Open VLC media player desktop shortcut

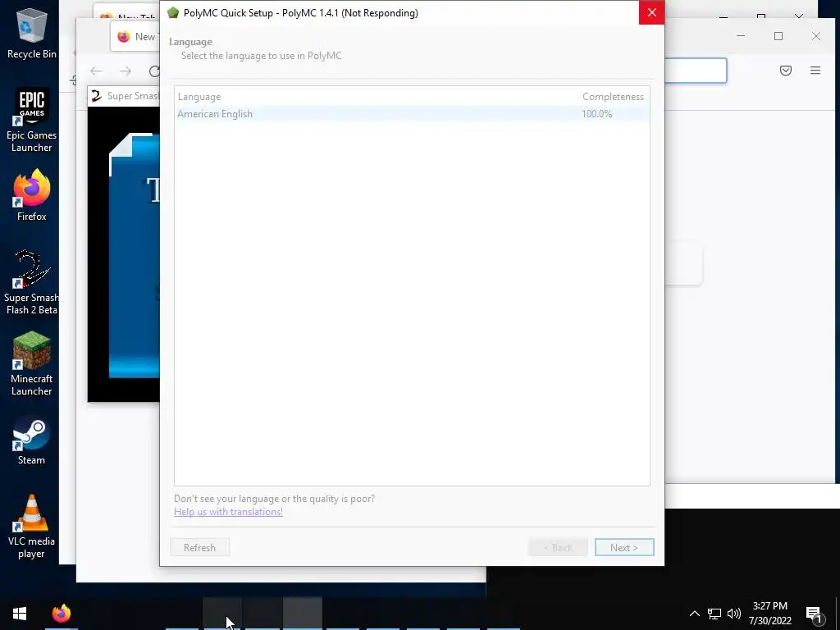coord(32,526)
